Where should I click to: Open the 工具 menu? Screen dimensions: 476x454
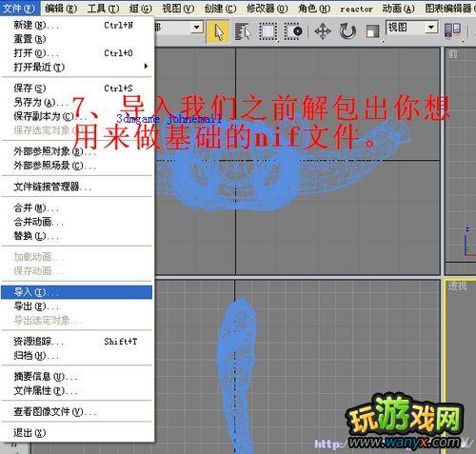(103, 8)
